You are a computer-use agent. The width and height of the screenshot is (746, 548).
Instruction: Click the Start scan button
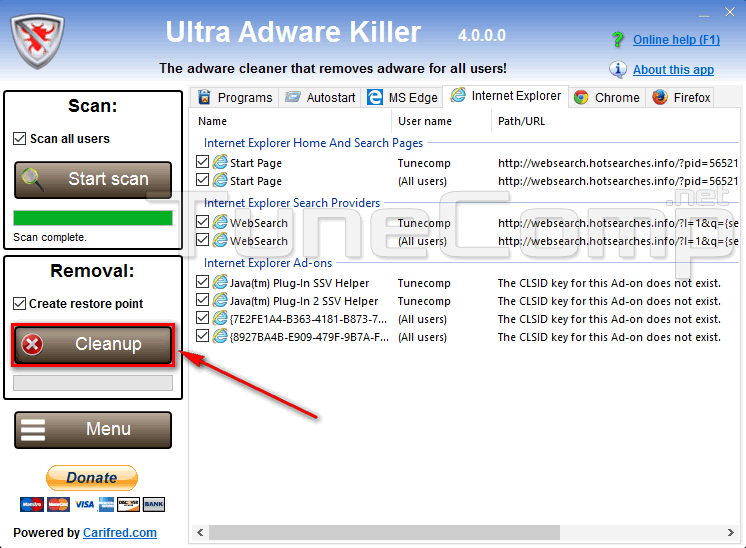coord(93,179)
